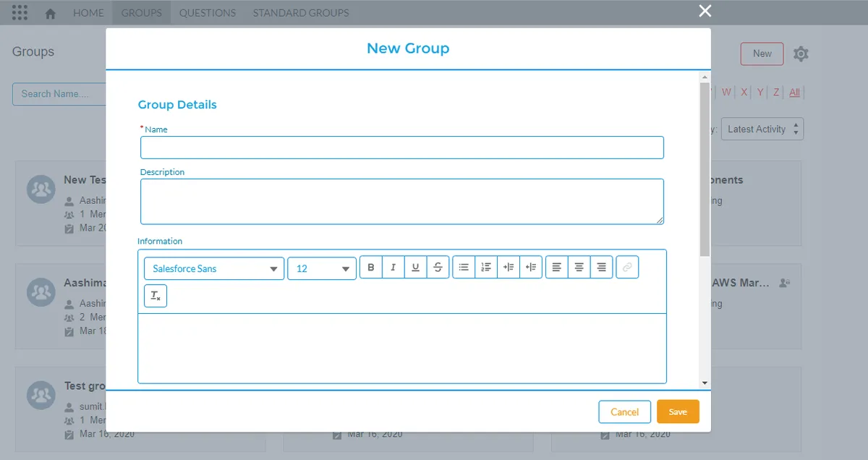This screenshot has height=460, width=868.
Task: Open the STANDARD GROUPS tab
Action: (301, 13)
